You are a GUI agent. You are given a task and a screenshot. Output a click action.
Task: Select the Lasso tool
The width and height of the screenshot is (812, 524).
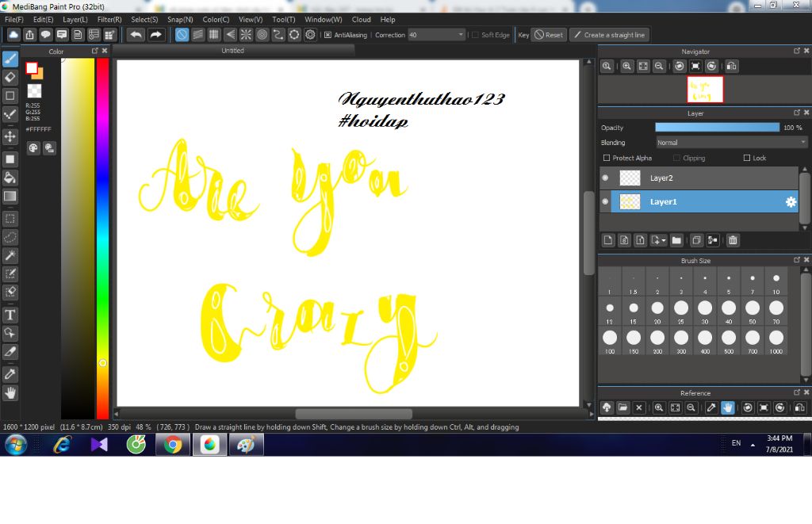tap(10, 237)
